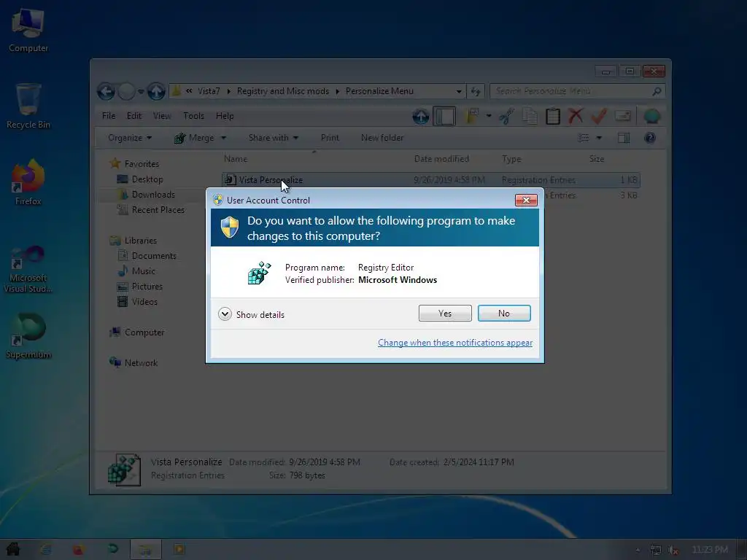The height and width of the screenshot is (560, 747).
Task: Toggle the navigation pane toolbar icon
Action: [x=444, y=116]
